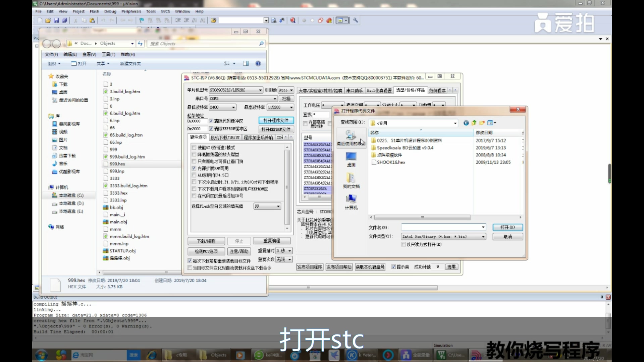Select the 桌面 icon in the open dialog sidebar

point(351,159)
